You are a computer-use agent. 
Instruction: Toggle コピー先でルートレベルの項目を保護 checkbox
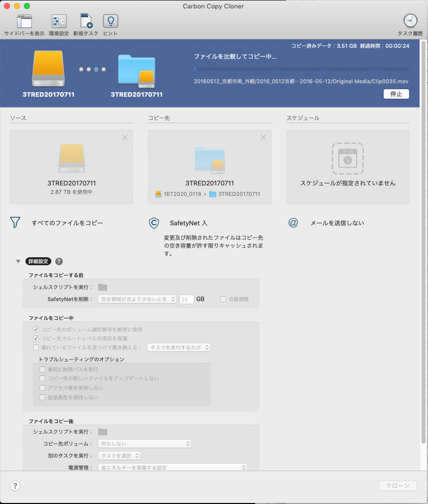point(36,338)
